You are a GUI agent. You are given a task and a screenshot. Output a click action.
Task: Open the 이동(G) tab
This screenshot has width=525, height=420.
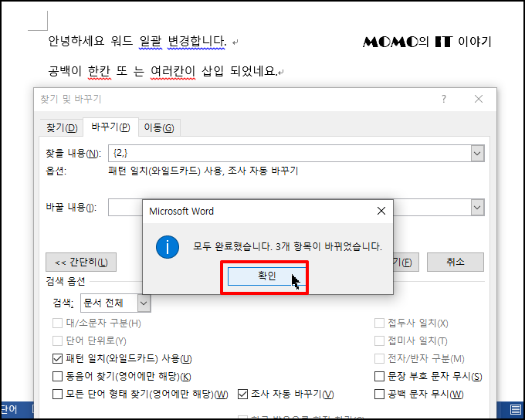pos(159,127)
